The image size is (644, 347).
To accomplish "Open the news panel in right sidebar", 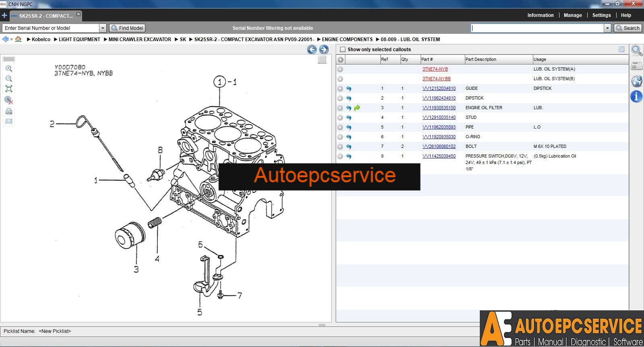I will [637, 66].
